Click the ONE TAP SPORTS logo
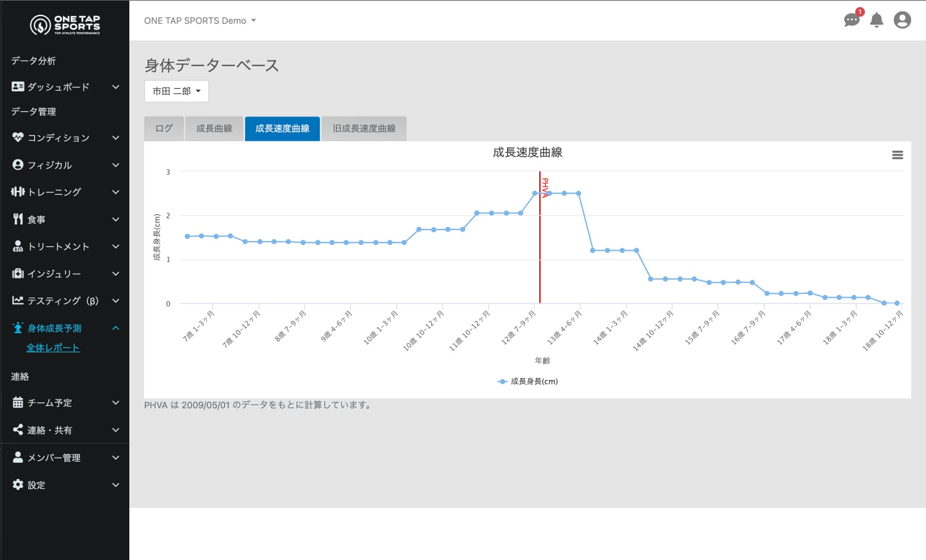Viewport: 926px width, 560px height. [x=65, y=25]
